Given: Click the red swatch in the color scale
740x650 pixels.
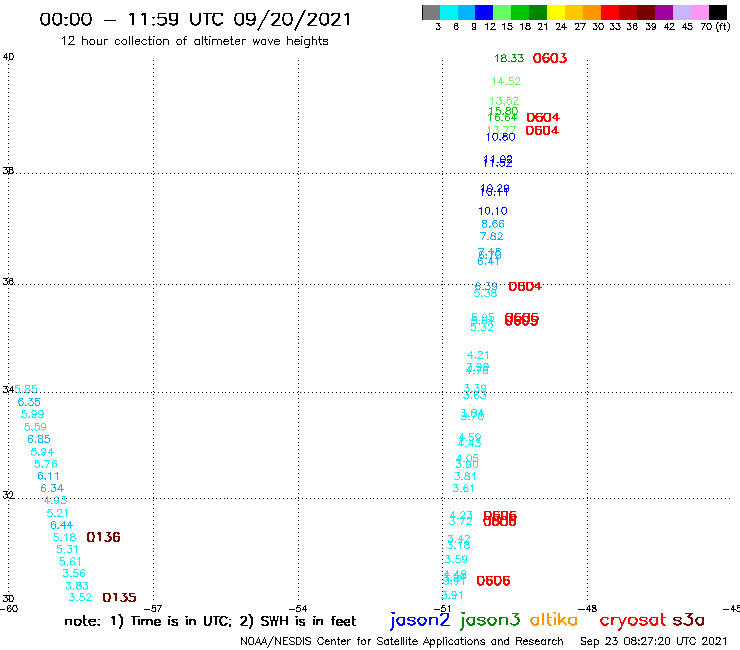Looking at the screenshot, I should coord(609,12).
